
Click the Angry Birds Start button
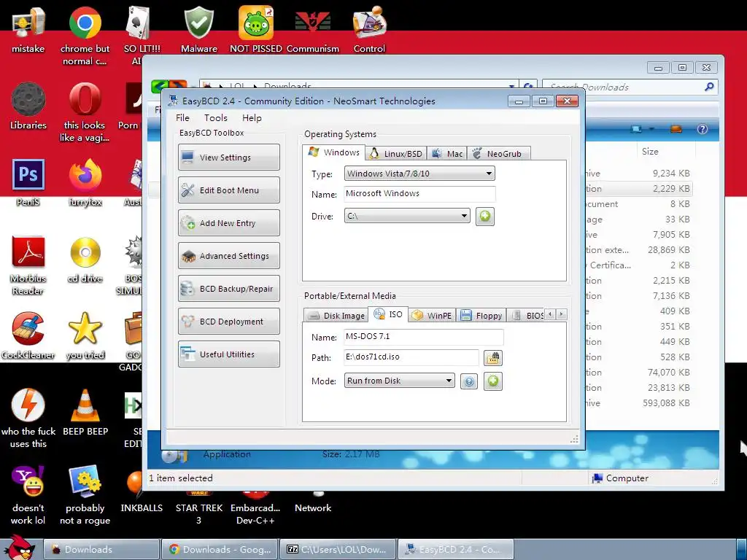tap(20, 548)
